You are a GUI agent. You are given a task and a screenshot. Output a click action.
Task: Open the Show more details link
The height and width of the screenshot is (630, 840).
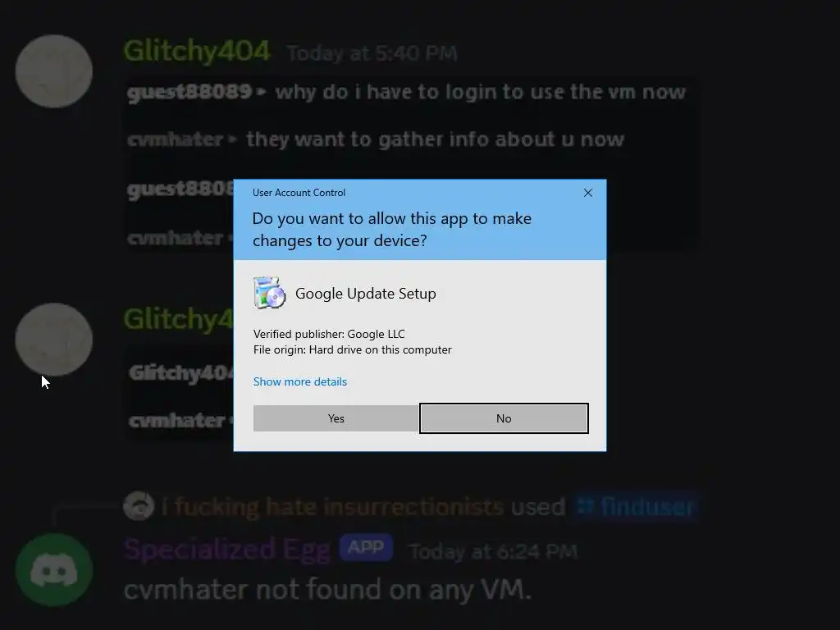pos(300,381)
